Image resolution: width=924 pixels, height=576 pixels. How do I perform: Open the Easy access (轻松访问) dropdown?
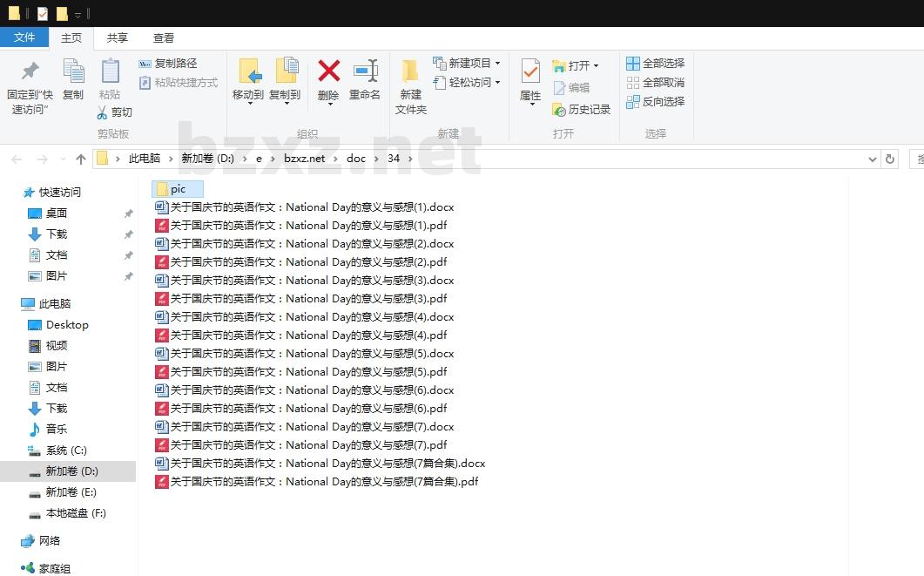[497, 83]
